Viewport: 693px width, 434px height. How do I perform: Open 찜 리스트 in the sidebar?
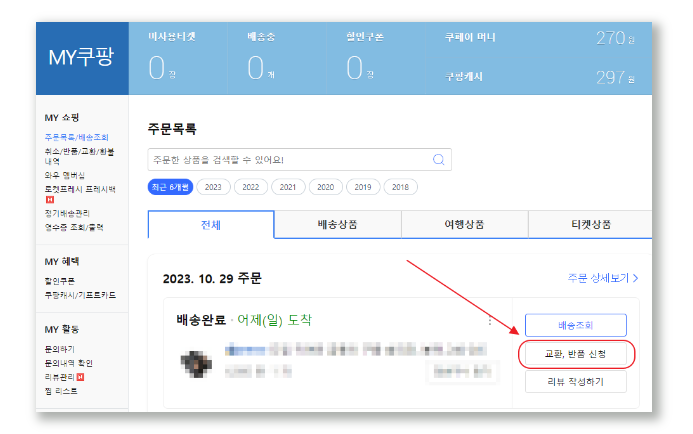tap(61, 391)
